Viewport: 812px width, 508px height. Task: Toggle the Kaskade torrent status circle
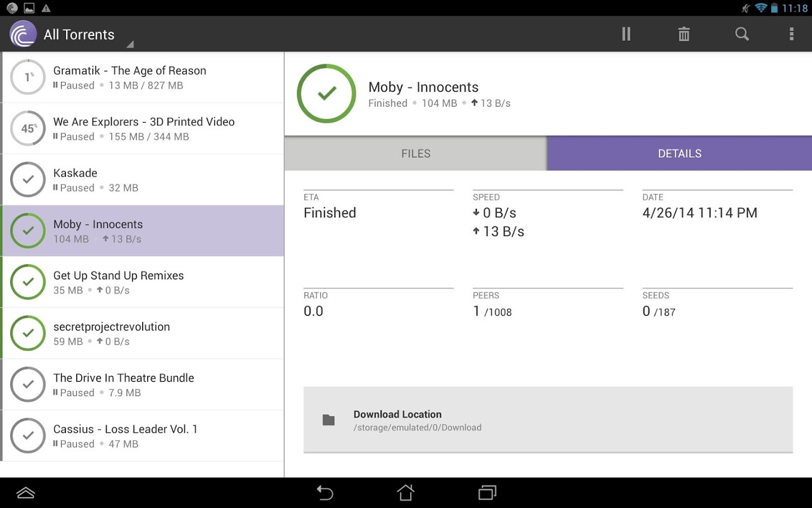pos(28,179)
